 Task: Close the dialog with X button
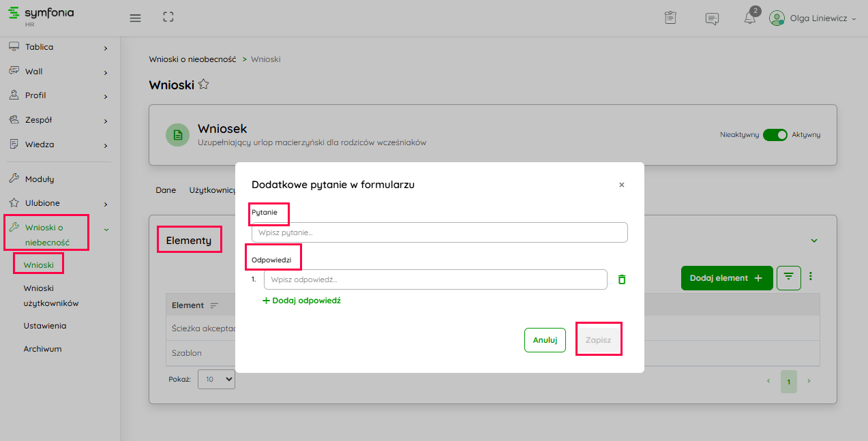tap(621, 185)
